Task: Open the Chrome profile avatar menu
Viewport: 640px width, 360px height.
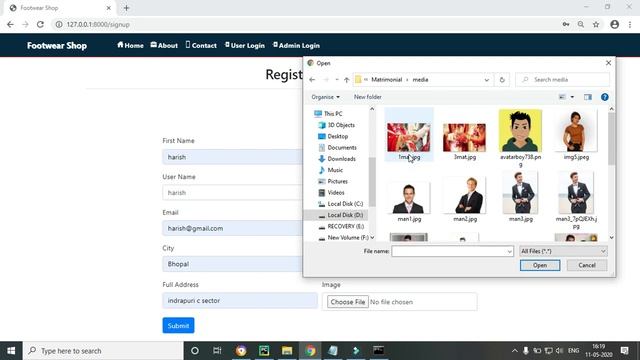Action: coord(614,24)
